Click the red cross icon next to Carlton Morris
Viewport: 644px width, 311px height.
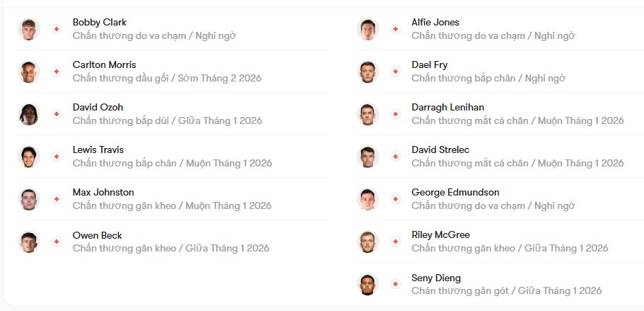coord(57,72)
